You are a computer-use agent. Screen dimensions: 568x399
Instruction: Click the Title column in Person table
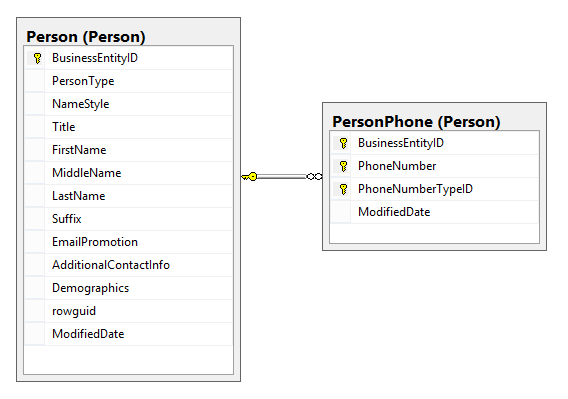click(x=128, y=127)
